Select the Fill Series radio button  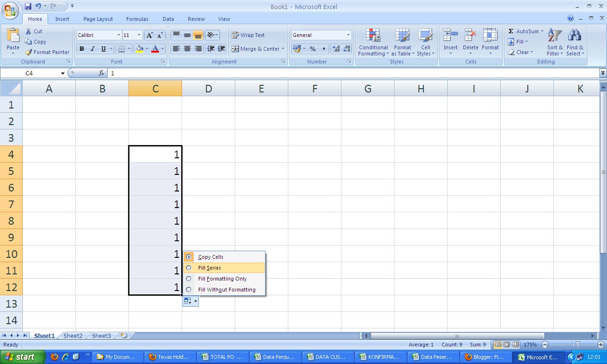189,268
